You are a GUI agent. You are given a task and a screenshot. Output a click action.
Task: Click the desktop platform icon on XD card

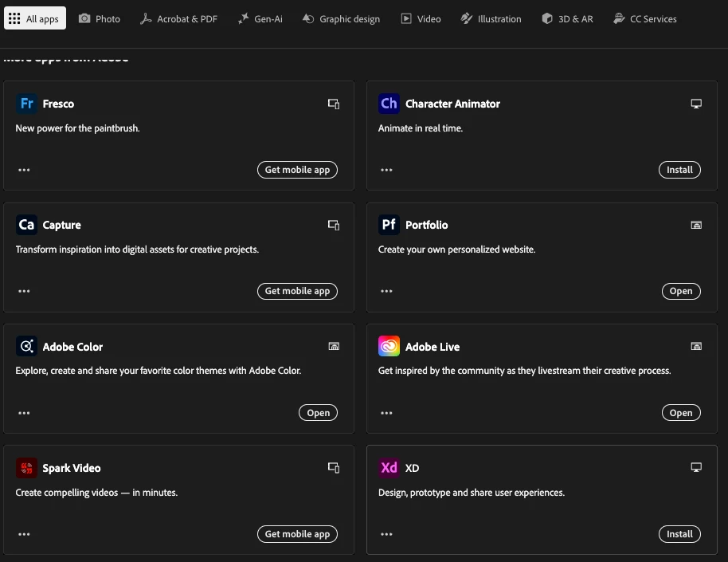click(x=696, y=467)
